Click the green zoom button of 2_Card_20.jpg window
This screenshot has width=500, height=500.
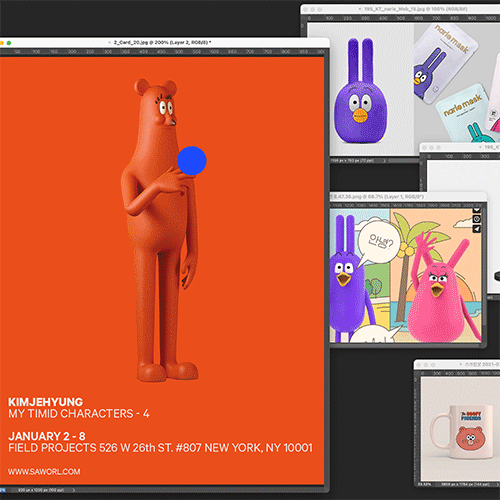tap(9, 43)
